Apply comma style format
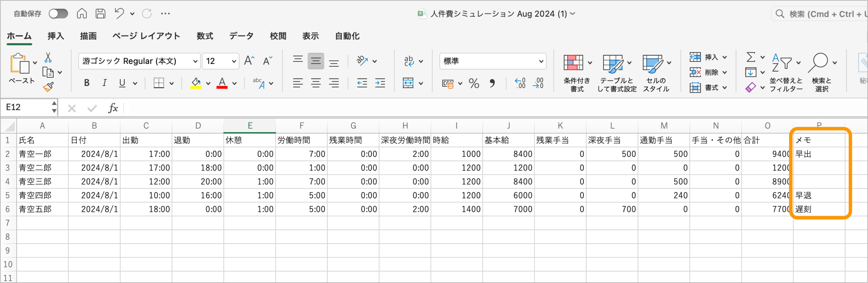The height and width of the screenshot is (283, 868). click(492, 83)
